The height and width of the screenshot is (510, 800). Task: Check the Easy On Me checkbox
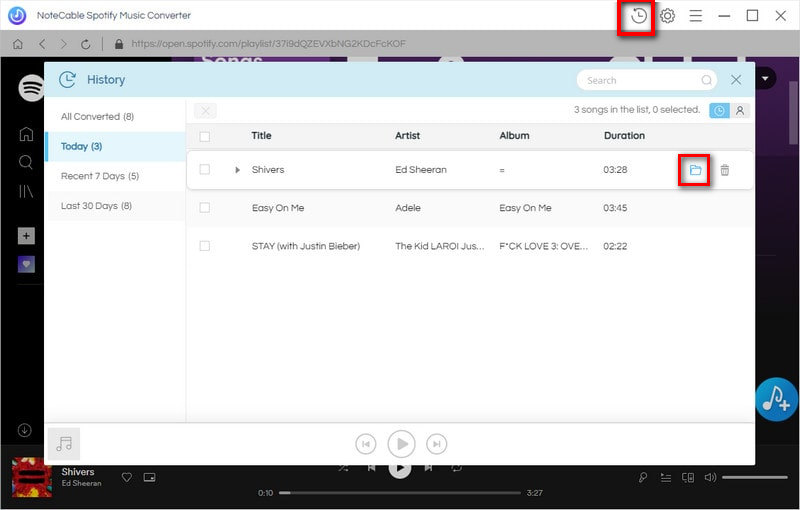205,208
